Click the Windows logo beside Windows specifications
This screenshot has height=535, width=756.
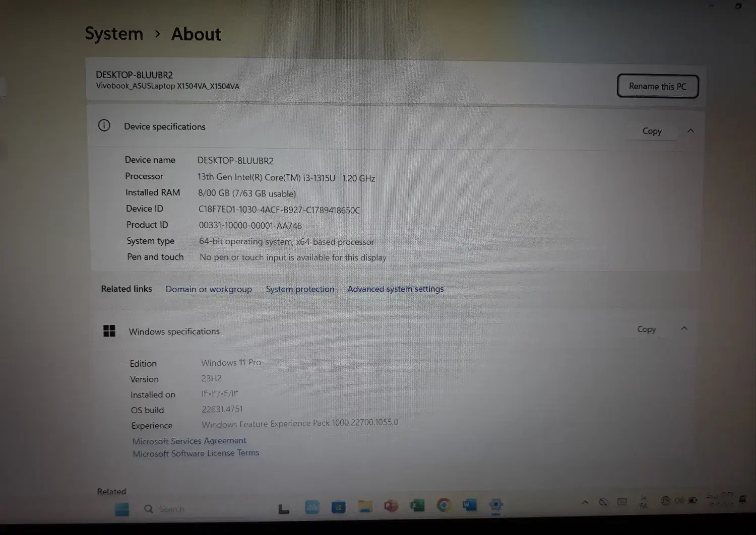109,330
